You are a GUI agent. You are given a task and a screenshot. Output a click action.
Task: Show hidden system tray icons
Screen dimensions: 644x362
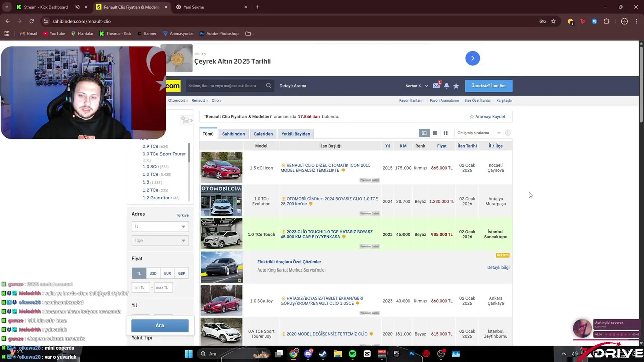tap(563, 354)
